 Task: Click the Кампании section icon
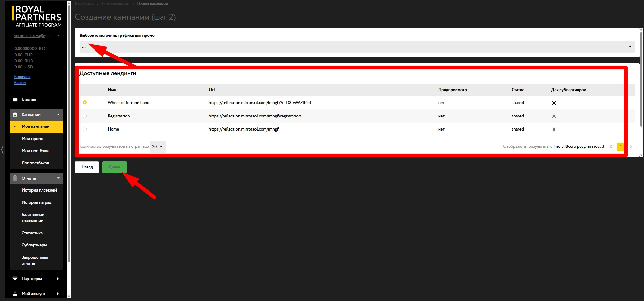pos(15,115)
